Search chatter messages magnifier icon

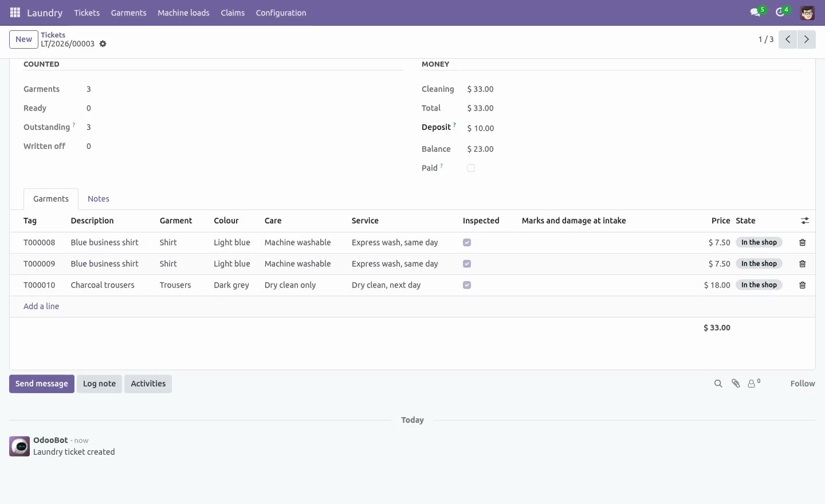coord(718,384)
